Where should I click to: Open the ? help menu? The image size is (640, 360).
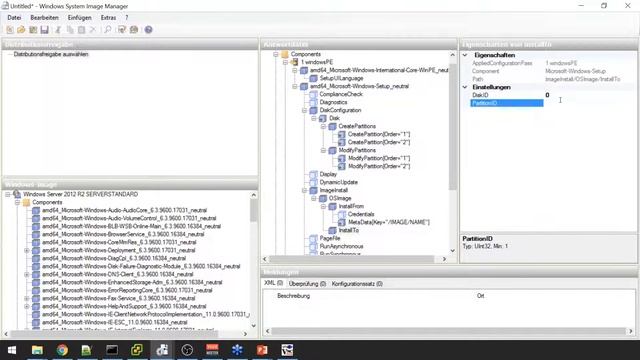pyautogui.click(x=127, y=18)
